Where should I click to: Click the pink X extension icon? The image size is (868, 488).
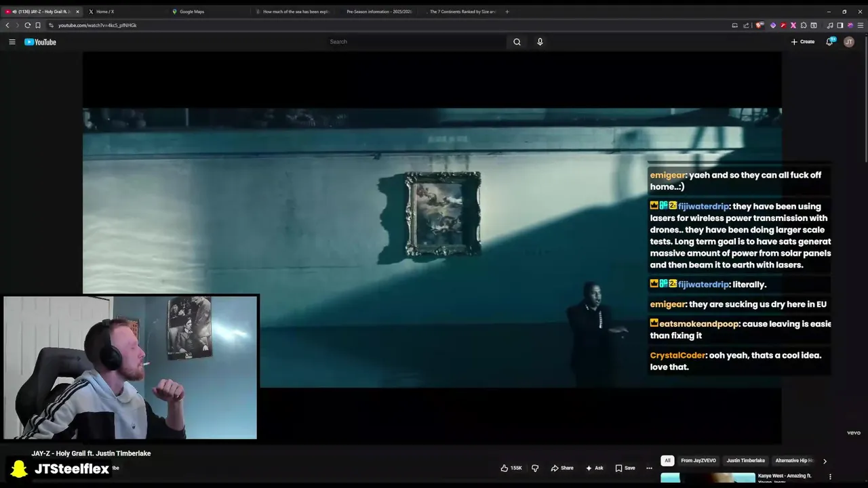point(793,25)
